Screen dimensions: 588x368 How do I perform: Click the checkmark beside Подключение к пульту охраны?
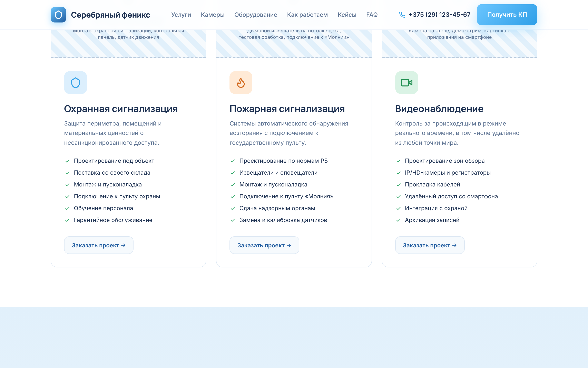point(67,196)
